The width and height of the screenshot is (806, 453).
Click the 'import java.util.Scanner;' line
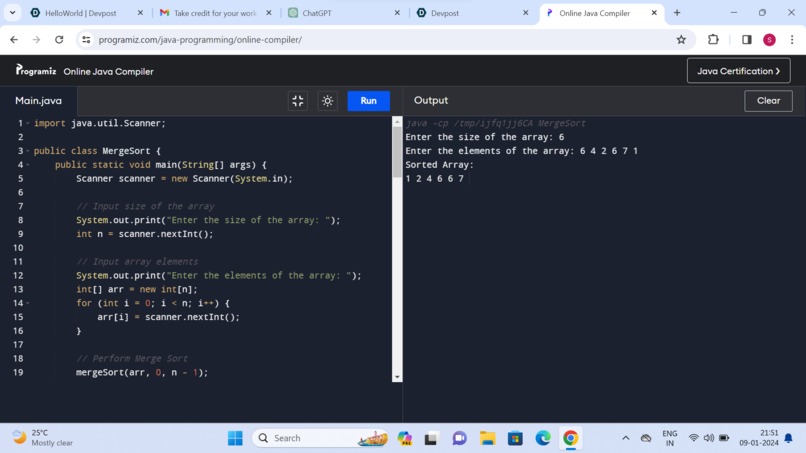pos(100,123)
